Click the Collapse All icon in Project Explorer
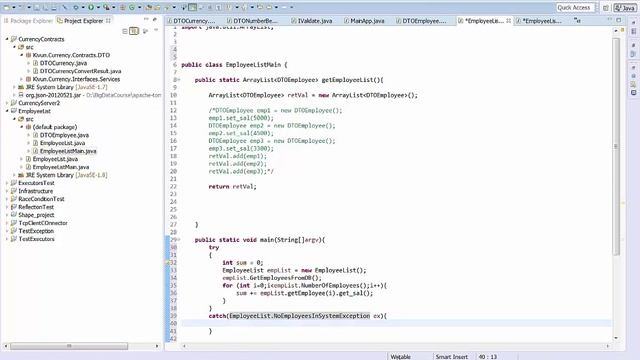640x360 pixels. 125,31
